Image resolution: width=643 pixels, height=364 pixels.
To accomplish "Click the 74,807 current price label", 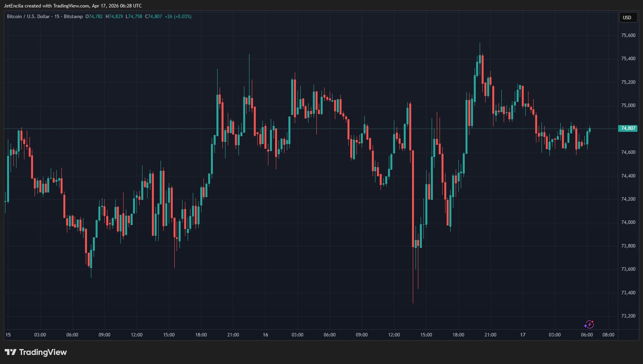I will [x=628, y=128].
